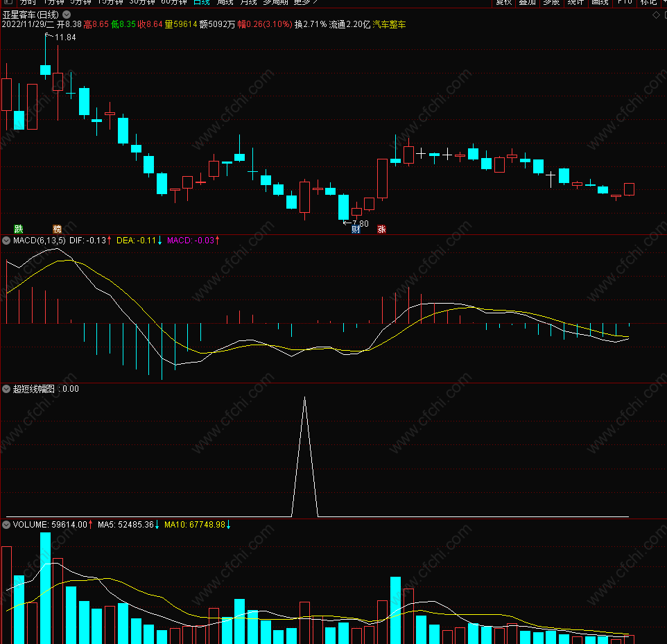667x644 pixels.
Task: Click the 叠加 toolbar button
Action: 528,2
